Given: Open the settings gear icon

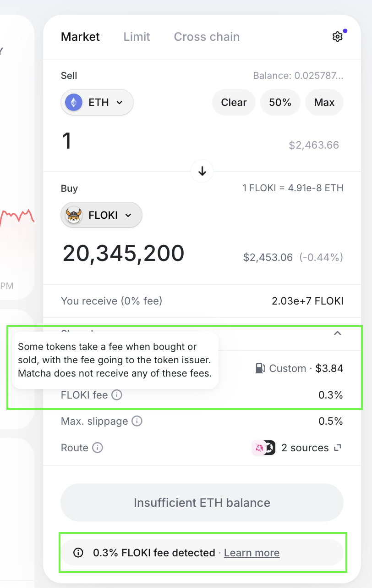Looking at the screenshot, I should point(338,36).
